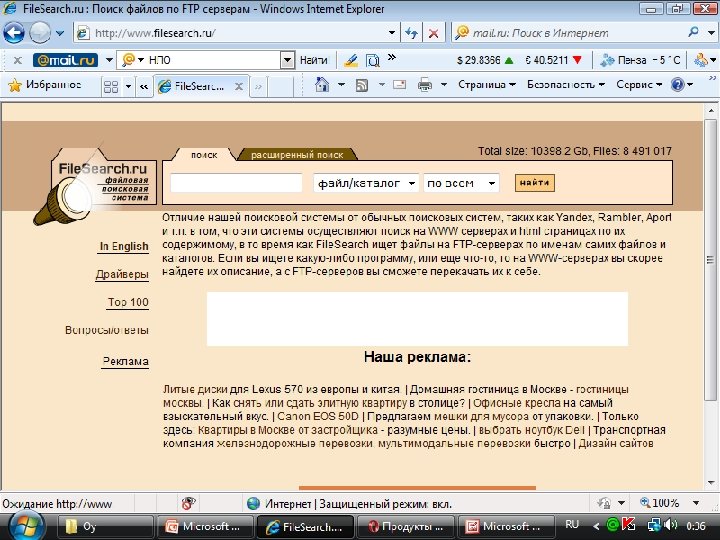Open the Top 100 link
Viewport: 720px width, 540px height.
(128, 302)
